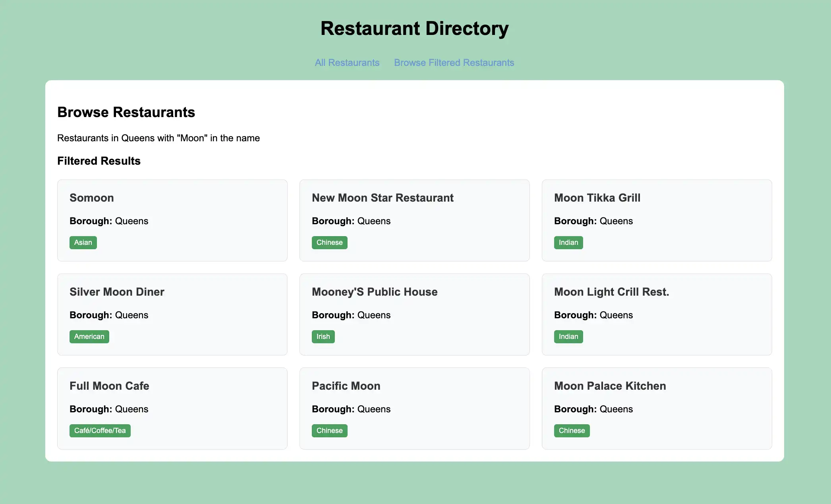Viewport: 831px width, 504px height.
Task: Select the Silver Moon Diner card
Action: coord(172,315)
